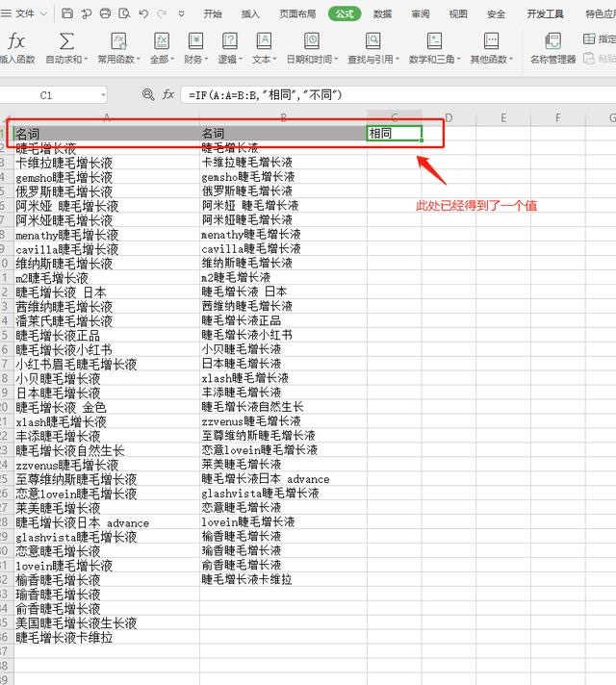Expand the 查找与引用 dropdown

point(397,59)
